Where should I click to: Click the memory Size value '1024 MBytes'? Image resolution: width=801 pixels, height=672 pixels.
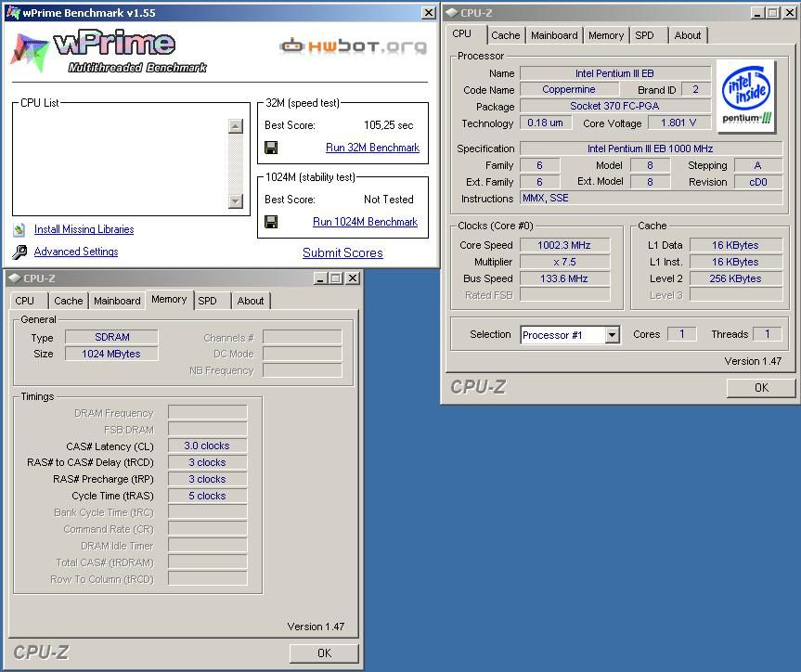point(112,354)
